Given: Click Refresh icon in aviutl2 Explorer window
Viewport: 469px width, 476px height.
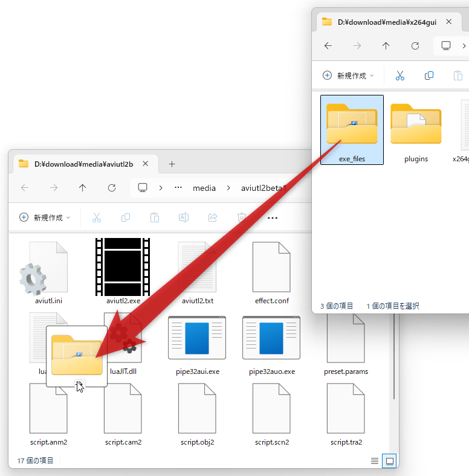Looking at the screenshot, I should click(112, 188).
